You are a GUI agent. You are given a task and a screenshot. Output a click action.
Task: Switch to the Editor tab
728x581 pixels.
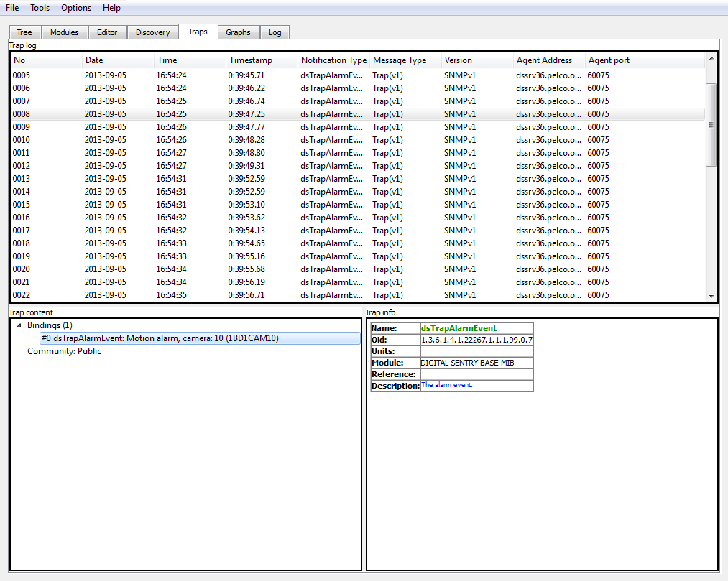click(107, 32)
